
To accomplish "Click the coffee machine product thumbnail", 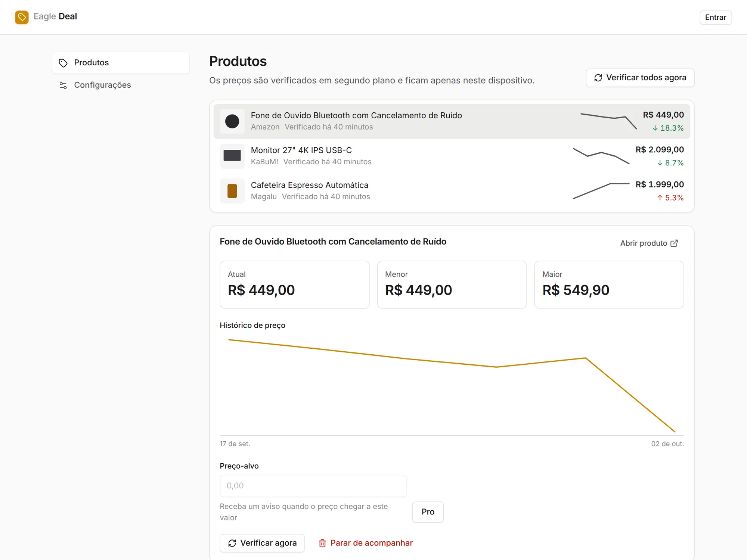I will click(x=232, y=191).
